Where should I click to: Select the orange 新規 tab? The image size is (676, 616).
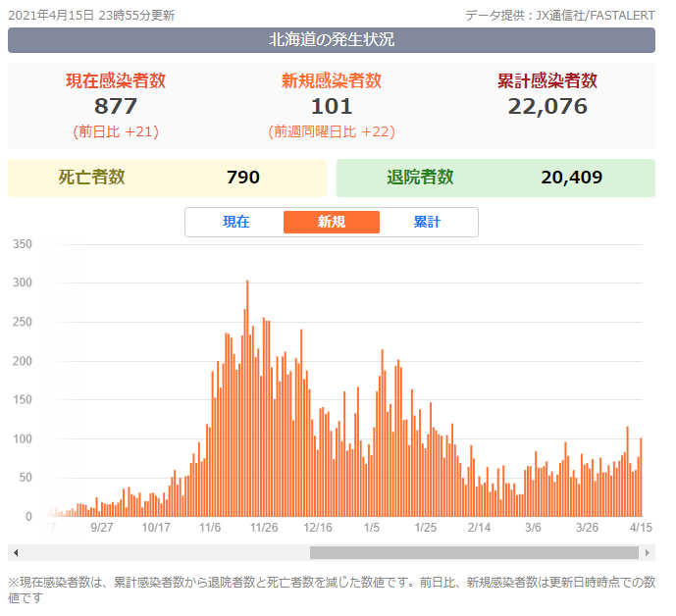point(331,222)
